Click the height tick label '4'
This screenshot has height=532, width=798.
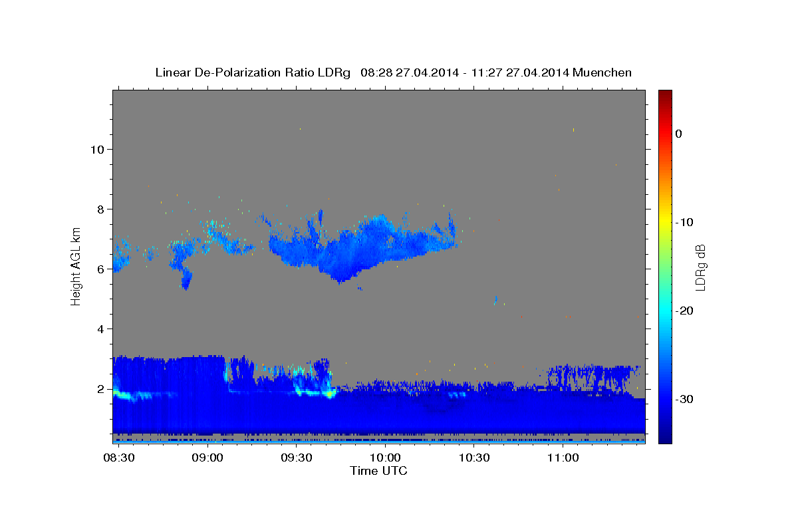(100, 329)
